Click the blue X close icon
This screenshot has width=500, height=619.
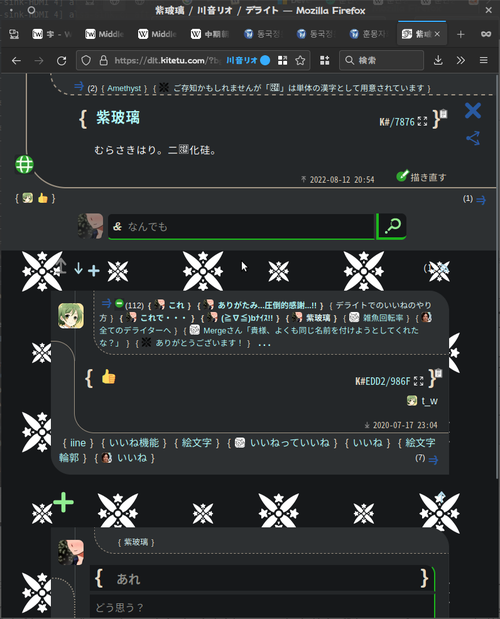[473, 111]
